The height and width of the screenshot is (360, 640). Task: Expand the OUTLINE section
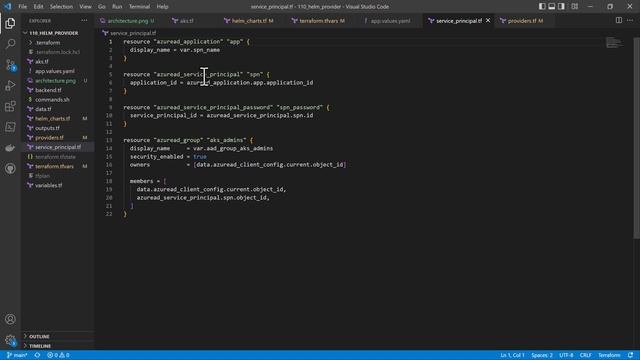(39, 336)
